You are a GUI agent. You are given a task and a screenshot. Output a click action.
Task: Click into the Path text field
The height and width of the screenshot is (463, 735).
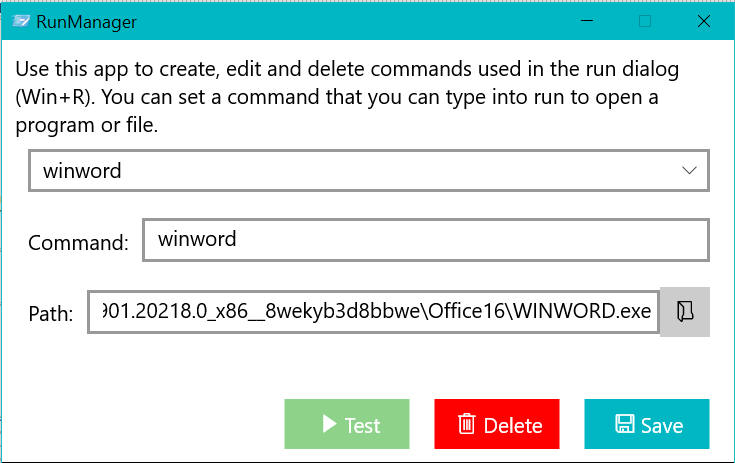pyautogui.click(x=373, y=312)
